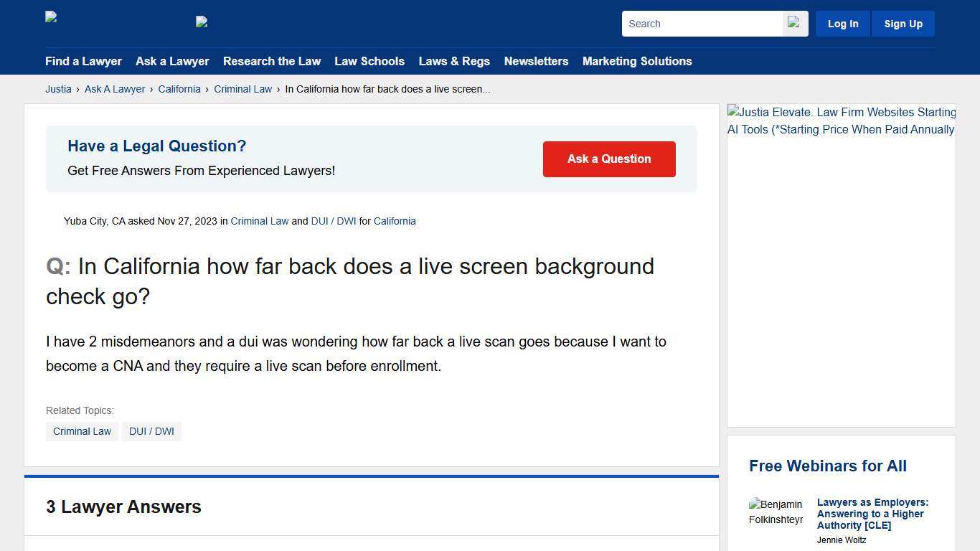Image resolution: width=980 pixels, height=551 pixels.
Task: Open the Lawyers as Employers webinar link
Action: click(x=872, y=514)
